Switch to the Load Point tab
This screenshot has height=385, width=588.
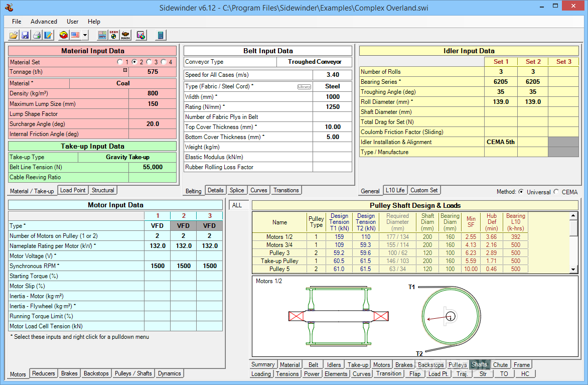tap(73, 190)
